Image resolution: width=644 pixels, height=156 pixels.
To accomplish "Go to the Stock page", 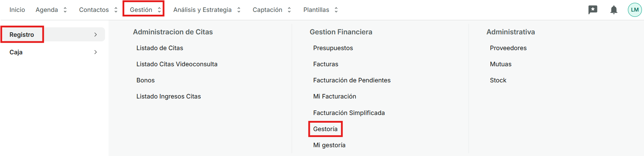I will pyautogui.click(x=498, y=80).
